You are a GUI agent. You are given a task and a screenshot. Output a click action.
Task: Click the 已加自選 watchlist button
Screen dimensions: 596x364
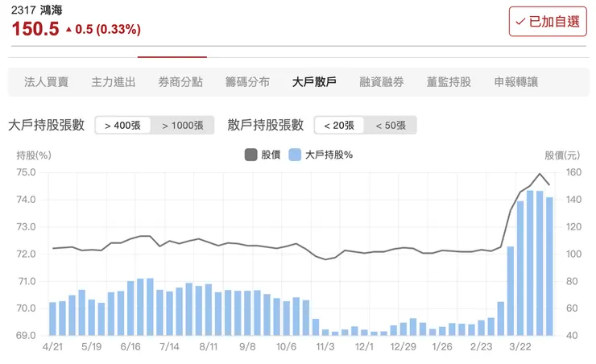point(548,22)
